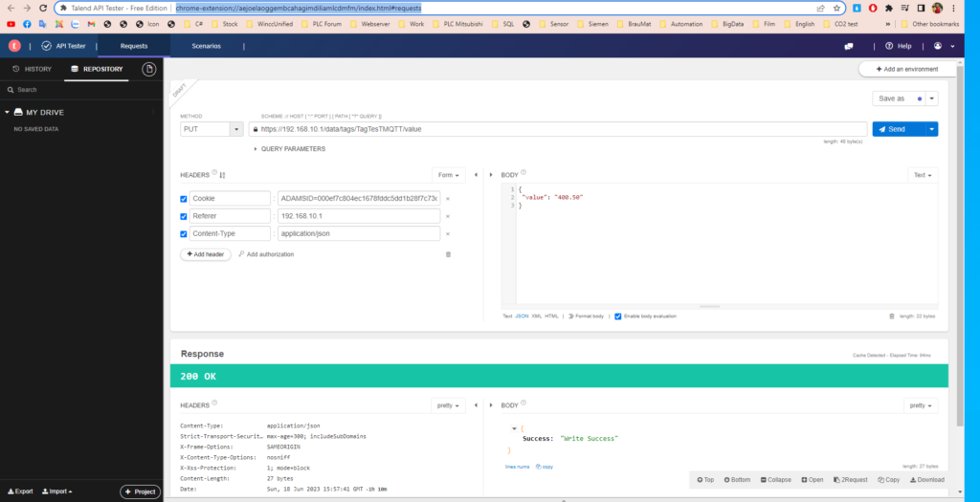Open the Import dropdown
980x502 pixels.
(x=56, y=491)
